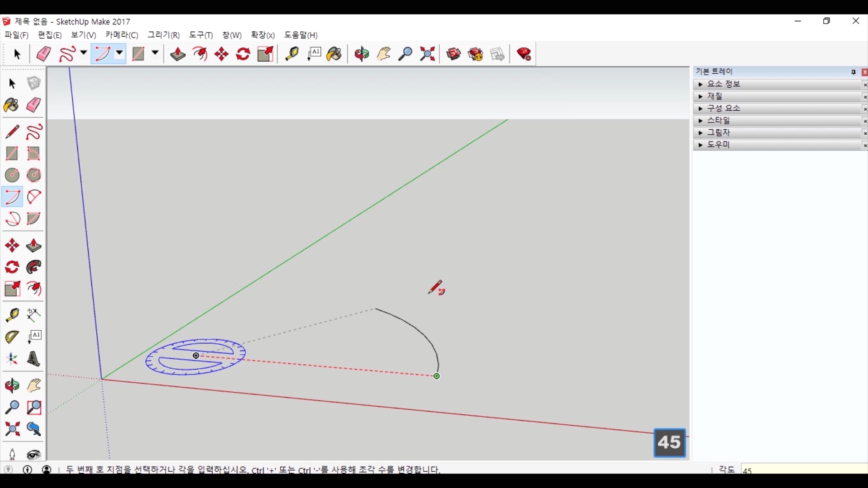
Task: Activate the Follow Me tool in left toolbar
Action: coord(34,267)
